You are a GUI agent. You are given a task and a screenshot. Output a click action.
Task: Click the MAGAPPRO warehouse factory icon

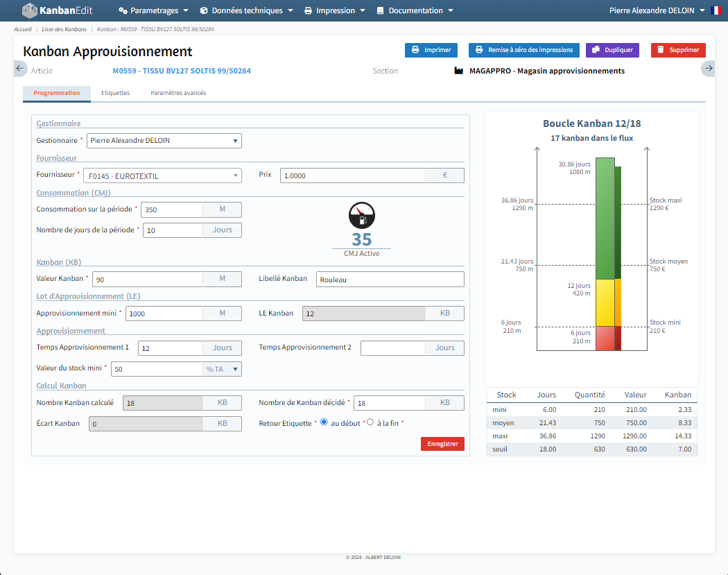(x=458, y=71)
